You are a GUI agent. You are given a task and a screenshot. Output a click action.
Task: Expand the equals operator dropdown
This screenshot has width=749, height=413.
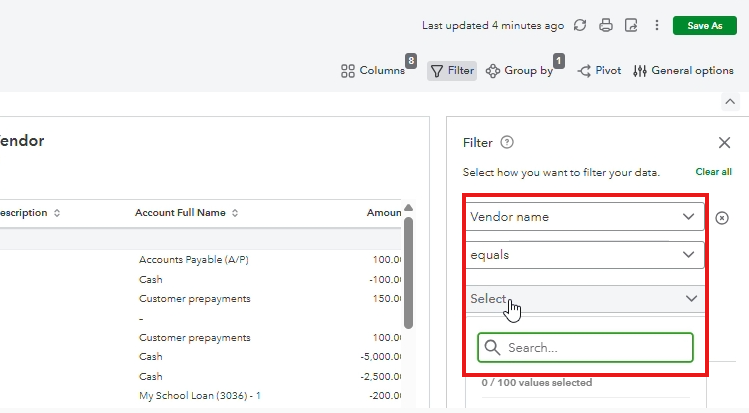coord(584,255)
